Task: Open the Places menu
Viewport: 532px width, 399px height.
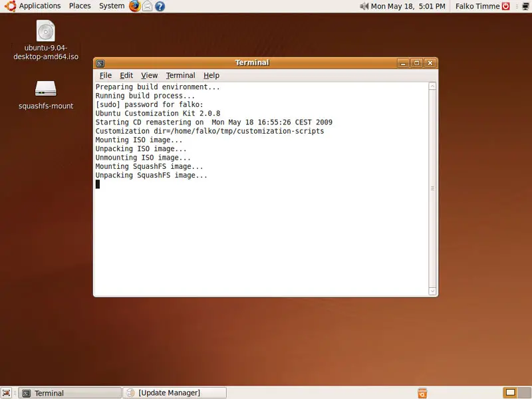Action: [x=80, y=6]
